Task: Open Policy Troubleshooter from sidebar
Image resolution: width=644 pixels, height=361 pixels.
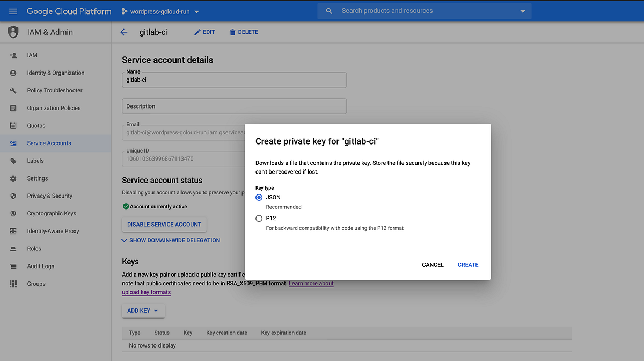Action: pos(55,90)
